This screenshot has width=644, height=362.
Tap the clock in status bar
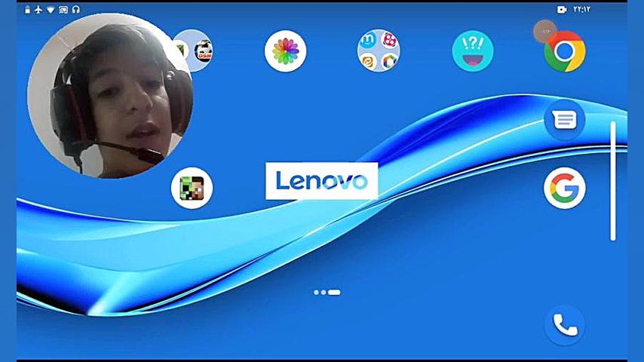point(581,10)
